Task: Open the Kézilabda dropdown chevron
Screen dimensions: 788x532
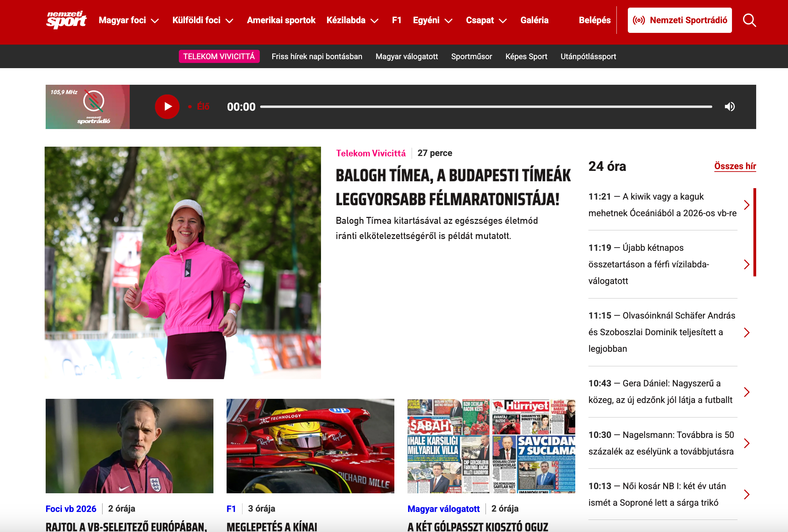Action: coord(374,21)
